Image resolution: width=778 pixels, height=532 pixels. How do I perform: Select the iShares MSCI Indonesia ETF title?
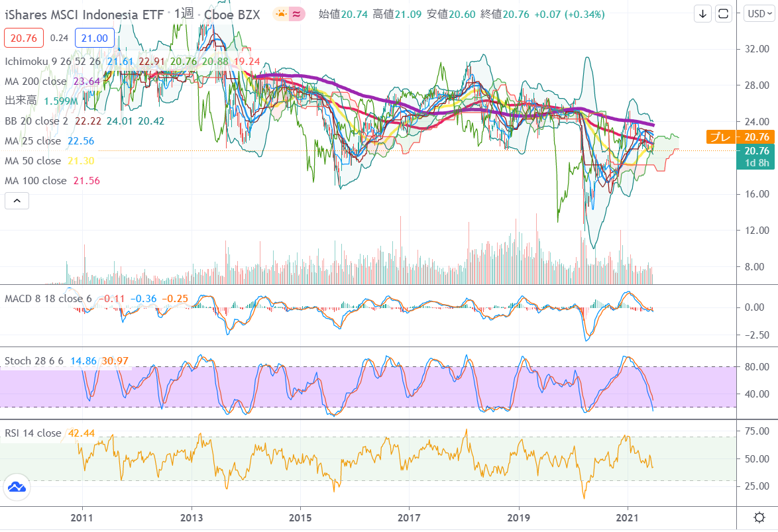tap(84, 15)
